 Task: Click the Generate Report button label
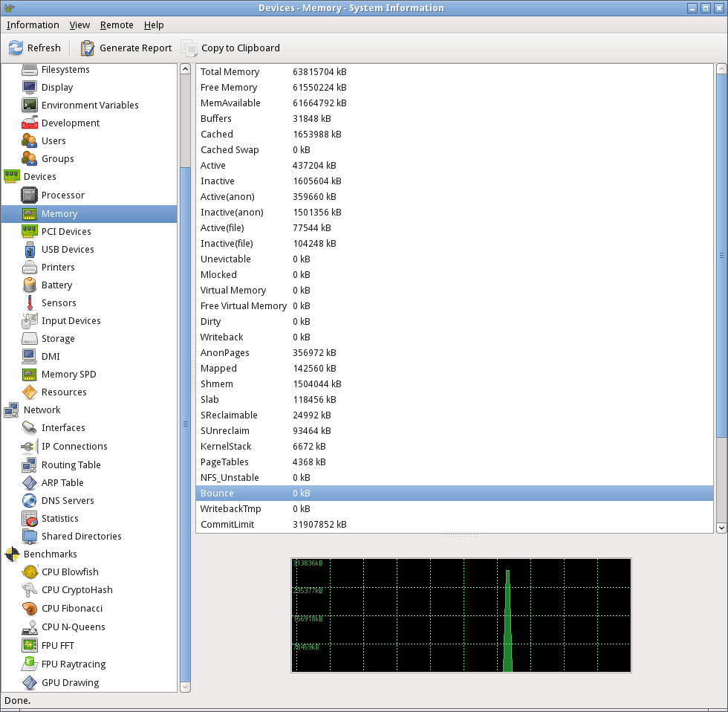click(135, 48)
